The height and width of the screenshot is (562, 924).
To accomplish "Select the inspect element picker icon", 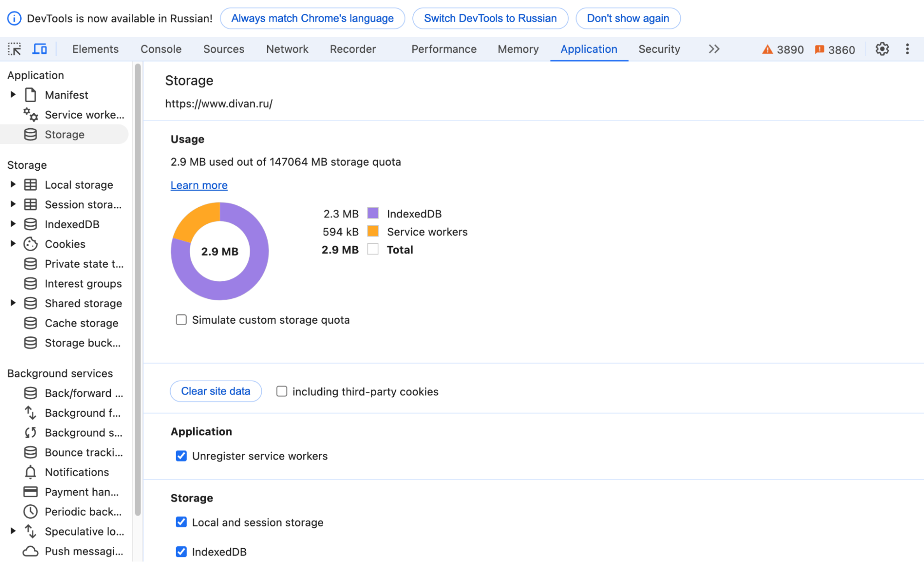I will 14,49.
